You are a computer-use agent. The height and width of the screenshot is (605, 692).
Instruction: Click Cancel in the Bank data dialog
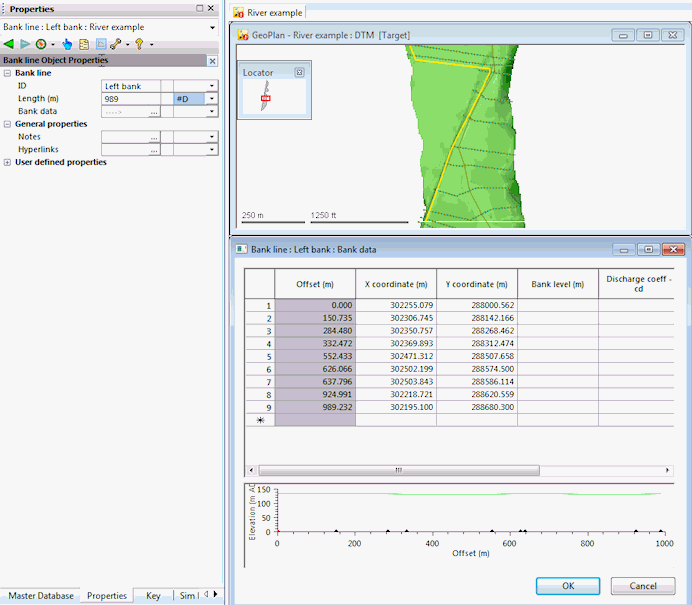pyautogui.click(x=643, y=586)
